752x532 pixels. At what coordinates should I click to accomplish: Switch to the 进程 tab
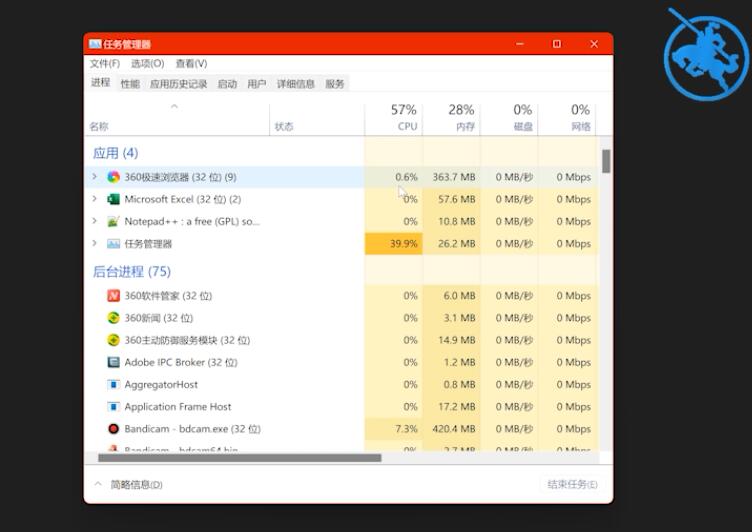[101, 83]
